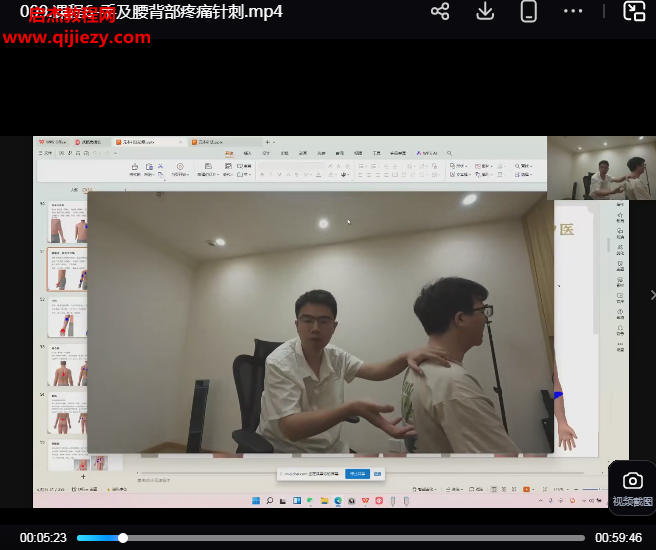The height and width of the screenshot is (550, 656).
Task: Click the copy icon below scissors
Action: 161,175
